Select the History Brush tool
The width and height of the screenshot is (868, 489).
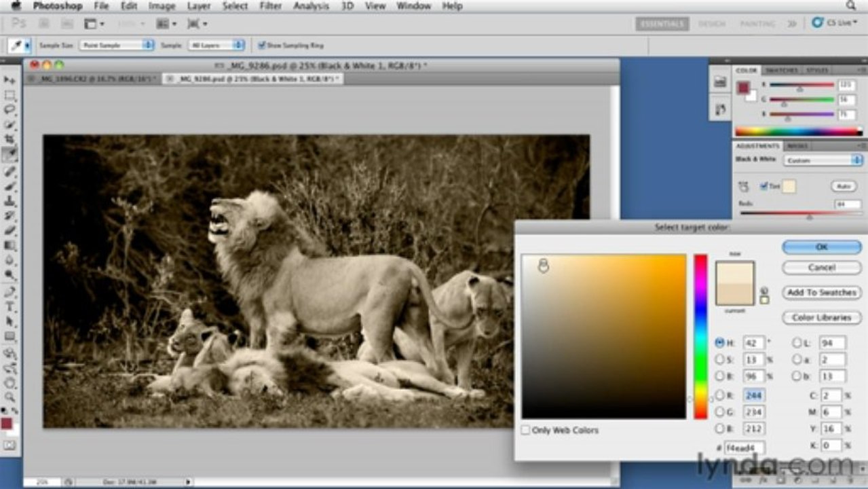pyautogui.click(x=10, y=216)
